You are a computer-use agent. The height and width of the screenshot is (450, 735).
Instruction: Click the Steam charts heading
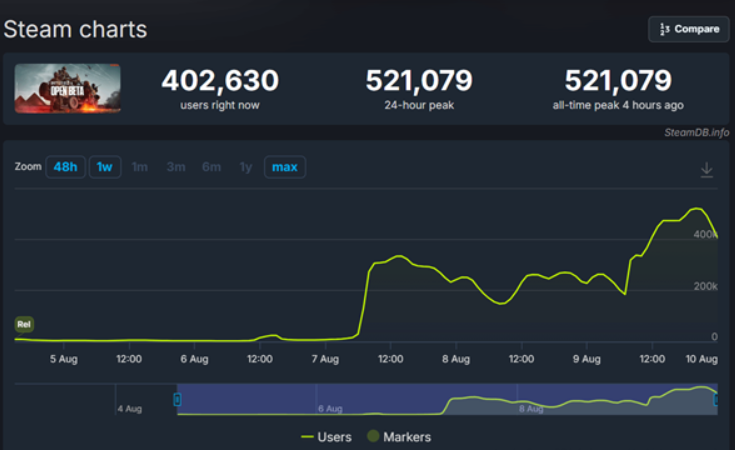point(75,30)
